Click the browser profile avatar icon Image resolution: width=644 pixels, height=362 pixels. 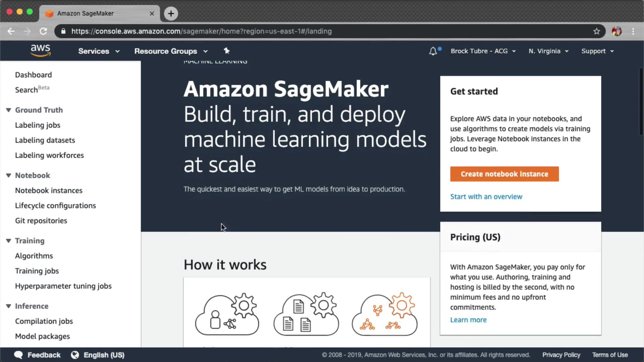click(616, 31)
